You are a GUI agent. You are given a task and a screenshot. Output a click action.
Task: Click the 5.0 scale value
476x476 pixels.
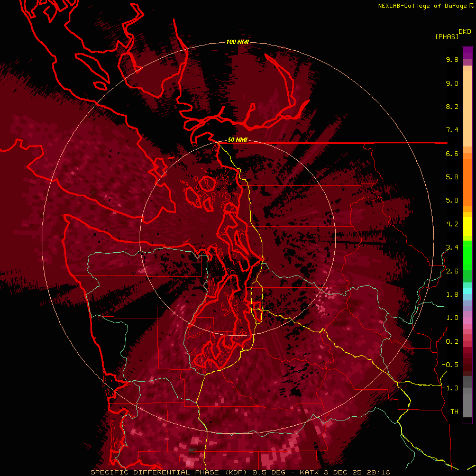pos(452,200)
